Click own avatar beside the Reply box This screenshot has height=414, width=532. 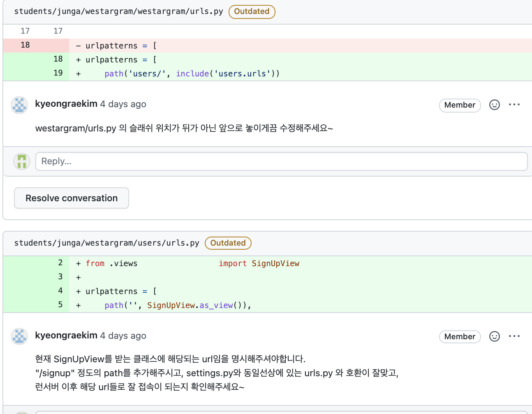22,161
